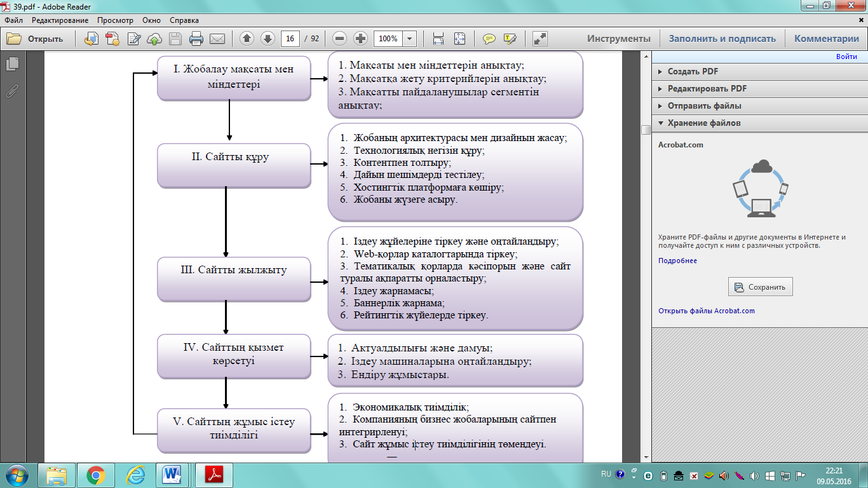The height and width of the screenshot is (488, 868).
Task: Open Google Chrome from the taskbar
Action: click(96, 475)
